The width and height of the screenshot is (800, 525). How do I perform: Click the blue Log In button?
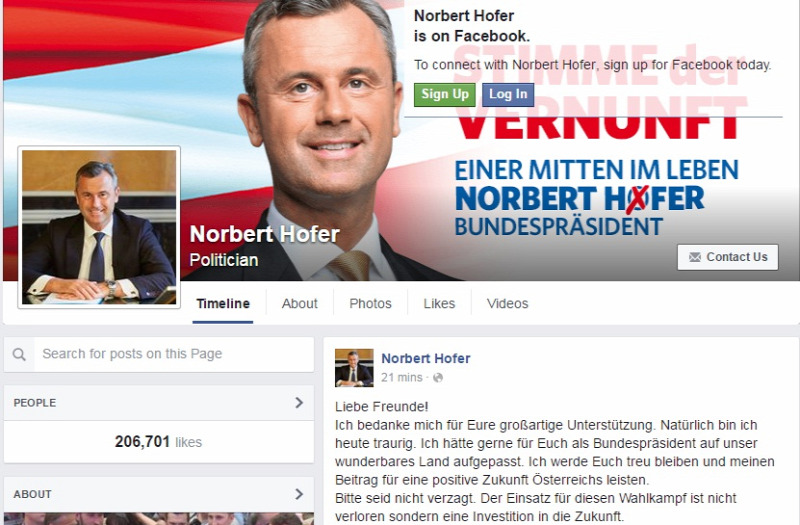click(508, 94)
